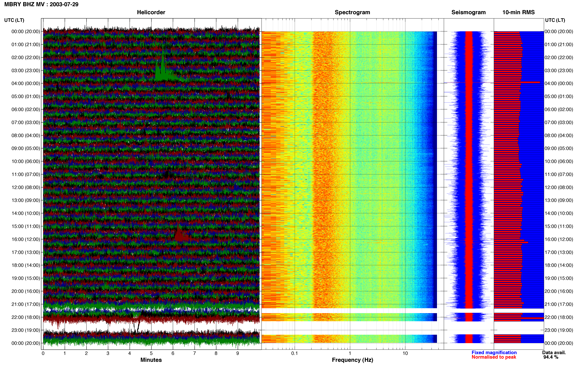
Task: Click the 'Normalised to peak' legend text
Action: pyautogui.click(x=494, y=357)
